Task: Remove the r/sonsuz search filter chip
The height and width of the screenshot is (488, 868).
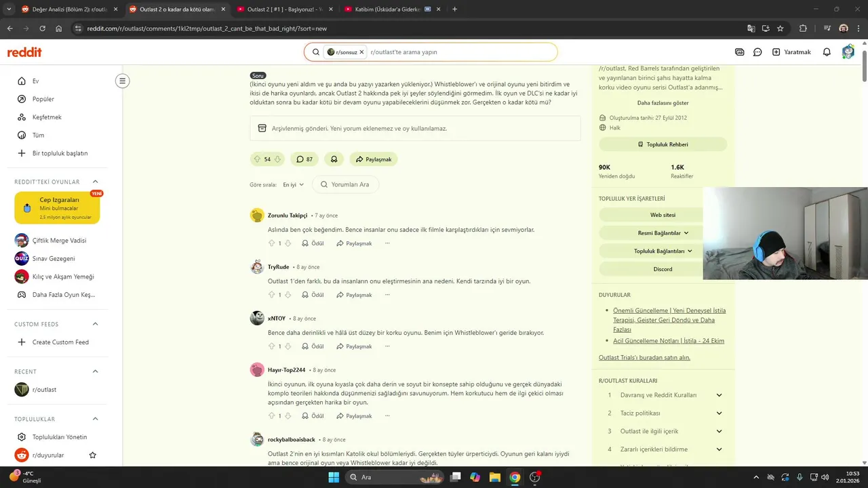Action: pos(361,52)
